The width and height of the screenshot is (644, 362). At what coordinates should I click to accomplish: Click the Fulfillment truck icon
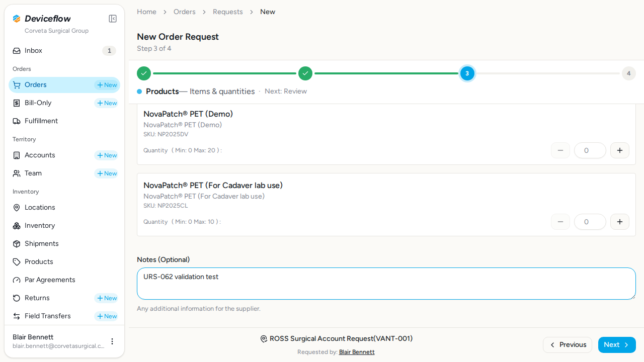17,121
